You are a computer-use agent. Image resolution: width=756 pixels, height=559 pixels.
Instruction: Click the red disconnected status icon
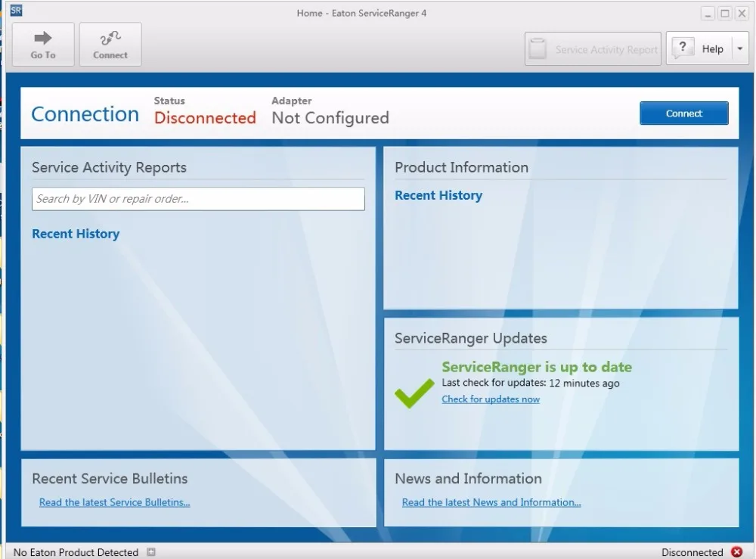pos(736,551)
